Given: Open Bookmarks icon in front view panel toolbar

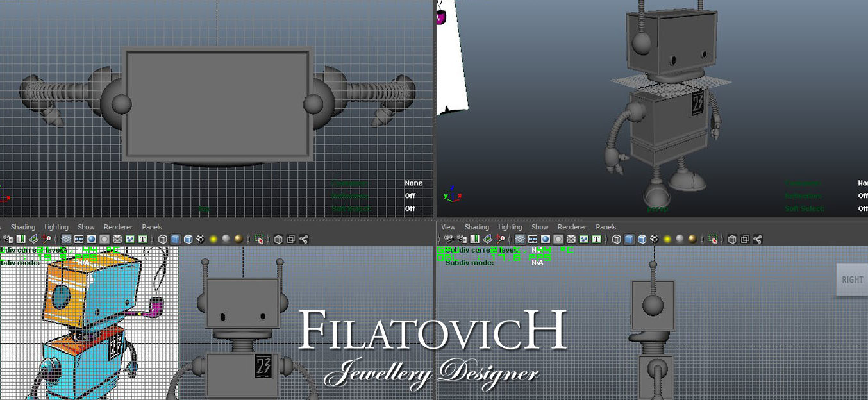Looking at the screenshot, I should click(21, 239).
